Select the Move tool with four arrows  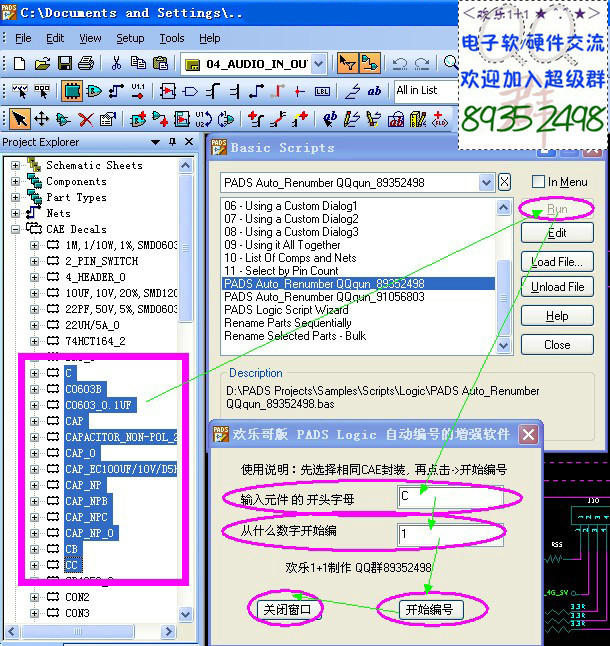(42, 119)
